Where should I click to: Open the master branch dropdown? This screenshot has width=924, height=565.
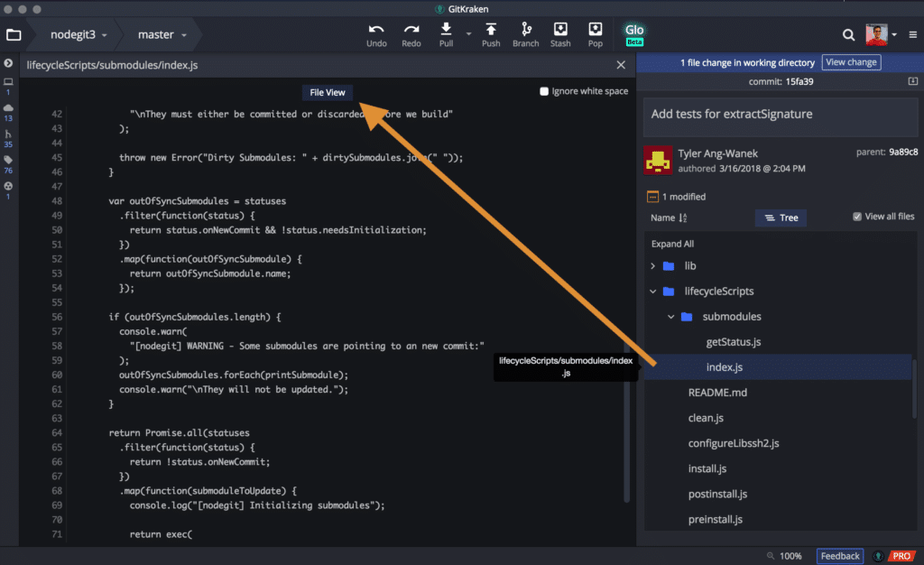click(162, 35)
